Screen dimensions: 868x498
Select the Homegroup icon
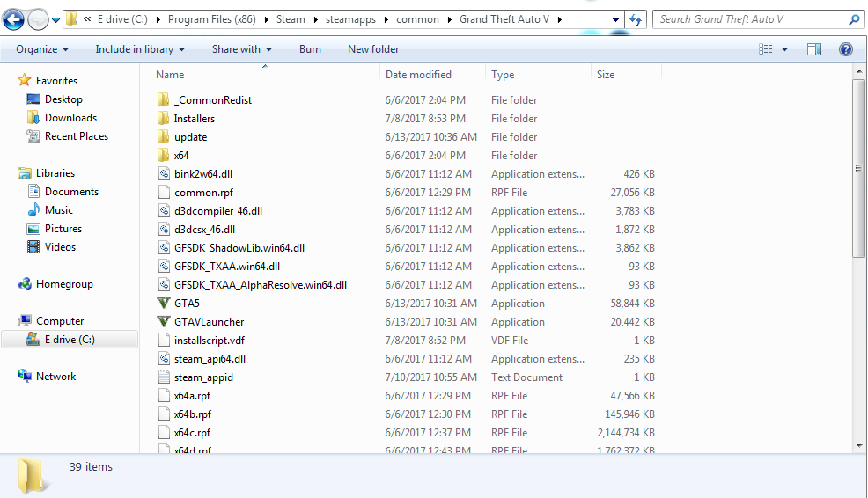point(25,284)
